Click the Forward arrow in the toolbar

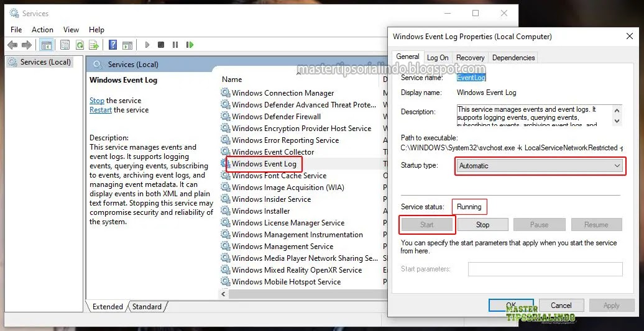(27, 45)
